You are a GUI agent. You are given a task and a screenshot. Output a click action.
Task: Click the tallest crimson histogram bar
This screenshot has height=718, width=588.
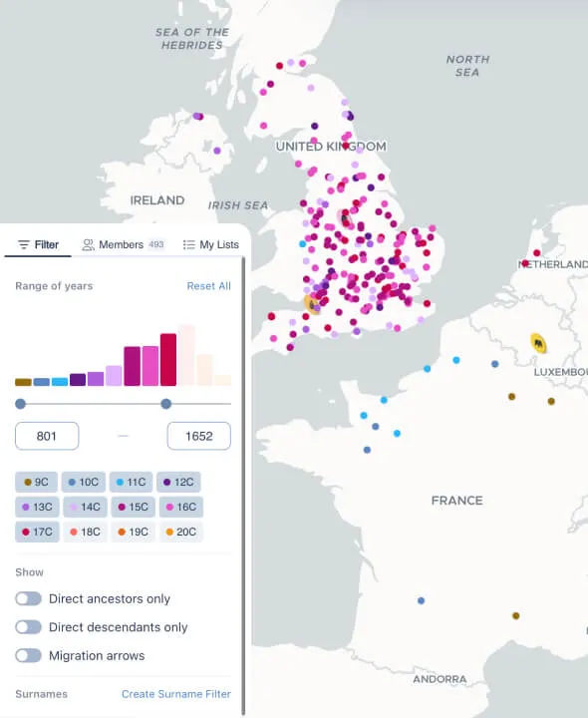tap(168, 359)
